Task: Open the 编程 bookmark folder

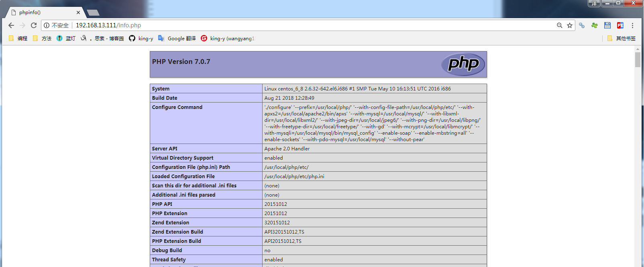Action: 18,38
